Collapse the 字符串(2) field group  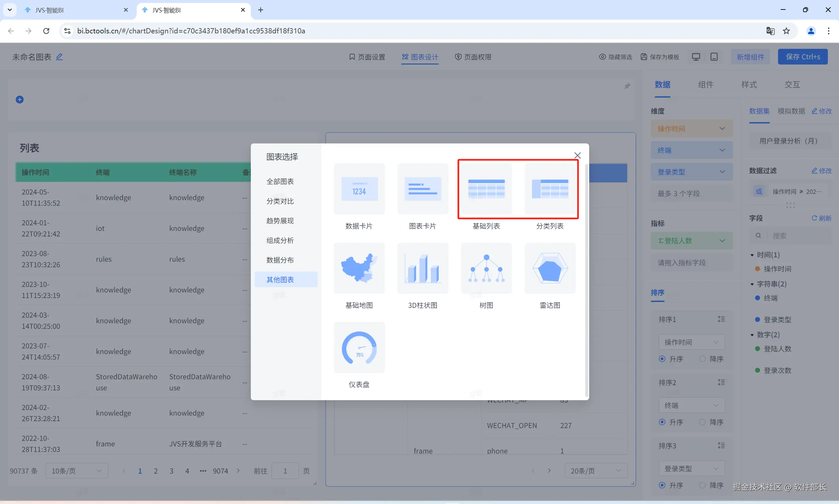coord(752,284)
